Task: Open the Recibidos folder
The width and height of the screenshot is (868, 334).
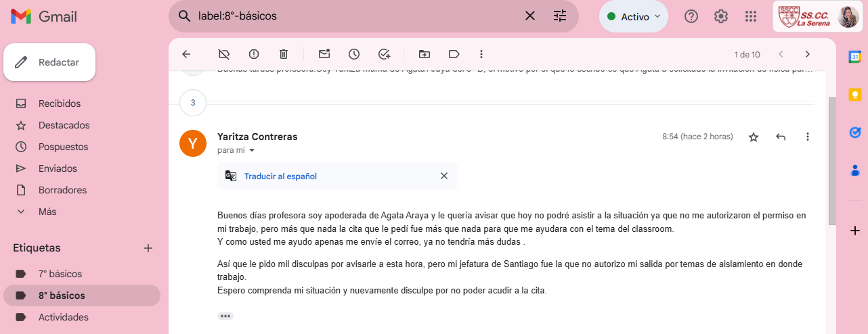Action: [59, 103]
